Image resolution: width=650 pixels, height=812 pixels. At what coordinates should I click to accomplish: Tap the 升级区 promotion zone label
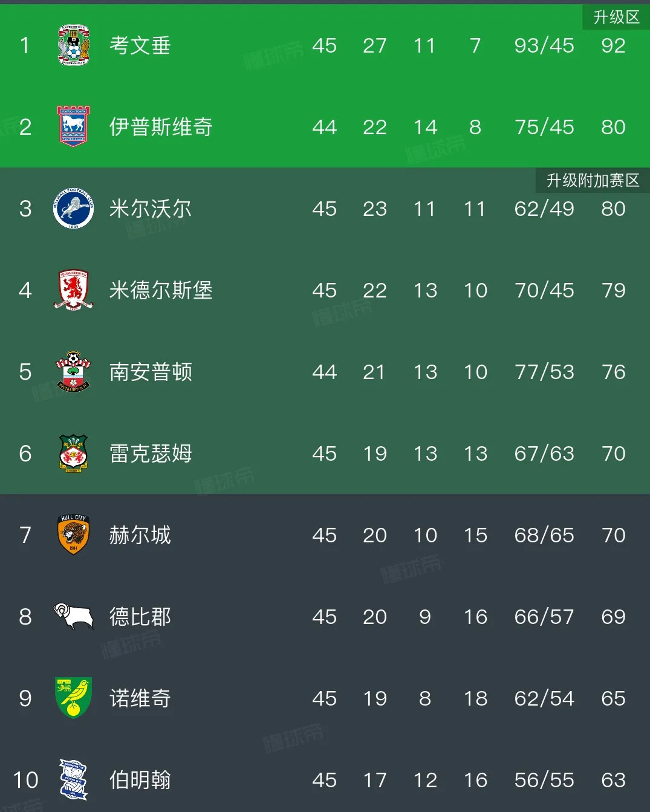click(x=616, y=17)
